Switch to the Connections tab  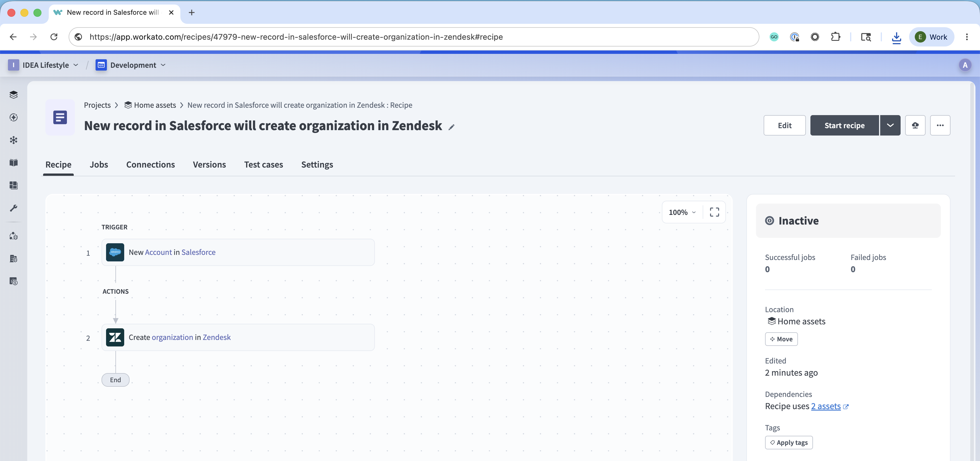pyautogui.click(x=151, y=165)
